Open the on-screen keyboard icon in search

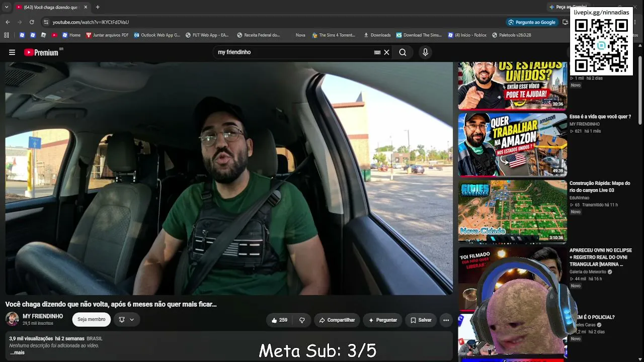point(377,52)
